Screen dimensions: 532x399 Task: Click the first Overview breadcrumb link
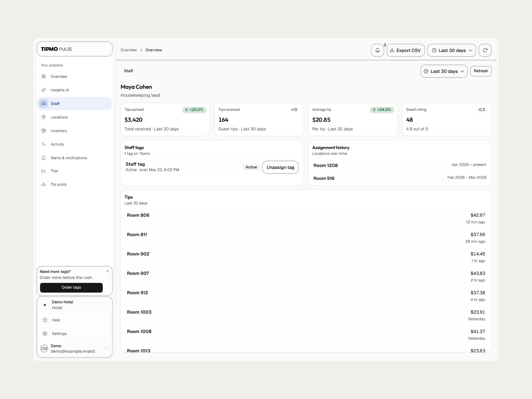point(129,50)
